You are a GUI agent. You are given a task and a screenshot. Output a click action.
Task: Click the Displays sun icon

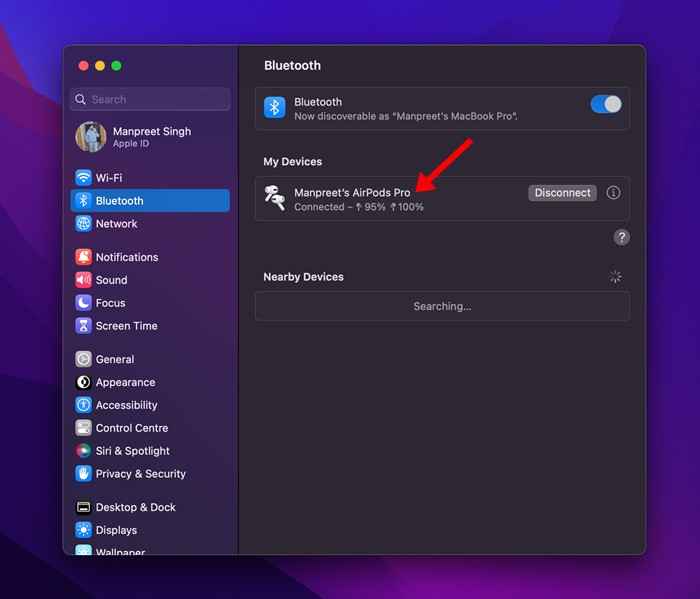83,530
